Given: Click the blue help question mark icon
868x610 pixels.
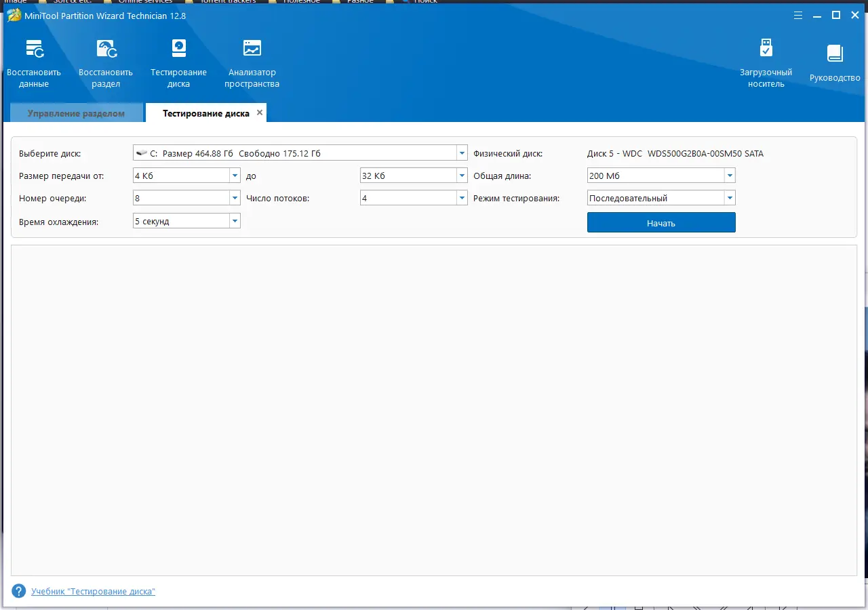Looking at the screenshot, I should pos(19,591).
